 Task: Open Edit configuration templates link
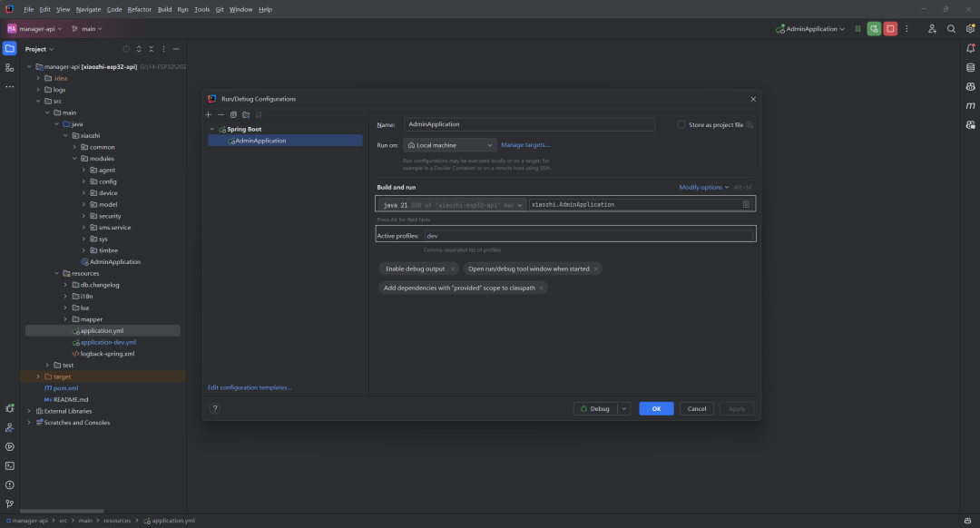(250, 387)
